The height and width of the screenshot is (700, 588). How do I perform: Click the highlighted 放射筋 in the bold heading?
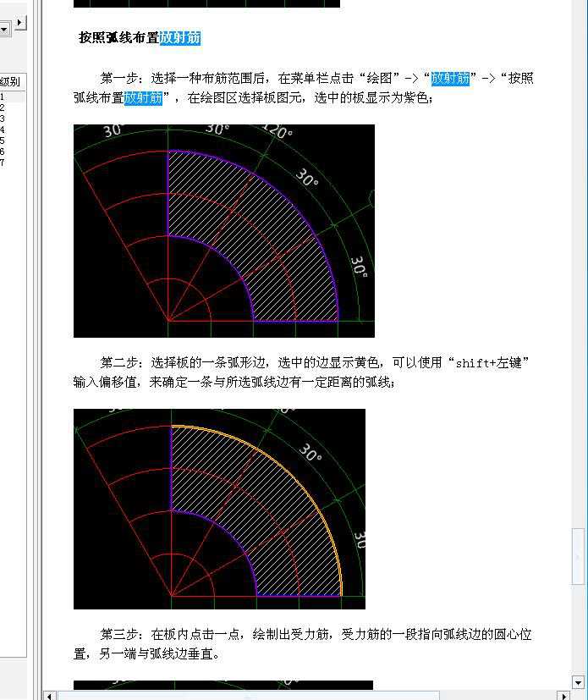coord(180,38)
